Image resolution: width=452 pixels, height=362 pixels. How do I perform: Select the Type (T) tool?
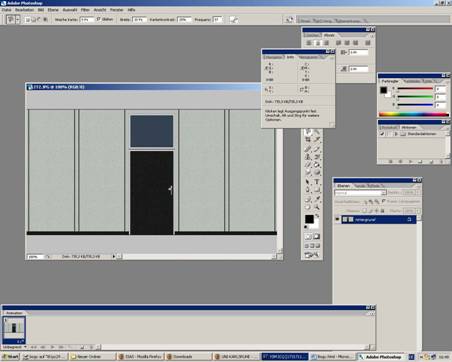click(317, 182)
